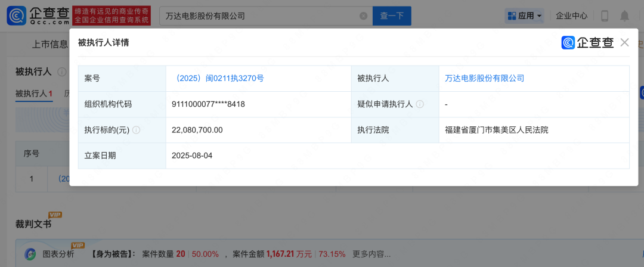Click info icon beside 疑似申请执行人
644x267 pixels.
(x=420, y=104)
